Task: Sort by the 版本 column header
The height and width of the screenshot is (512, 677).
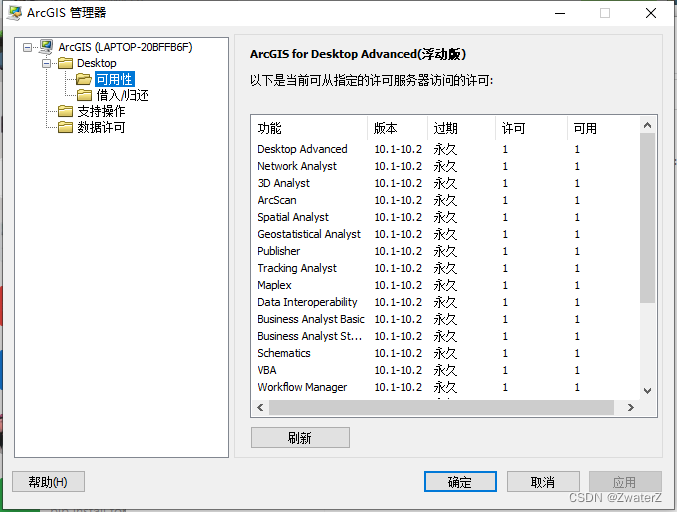Action: 397,128
